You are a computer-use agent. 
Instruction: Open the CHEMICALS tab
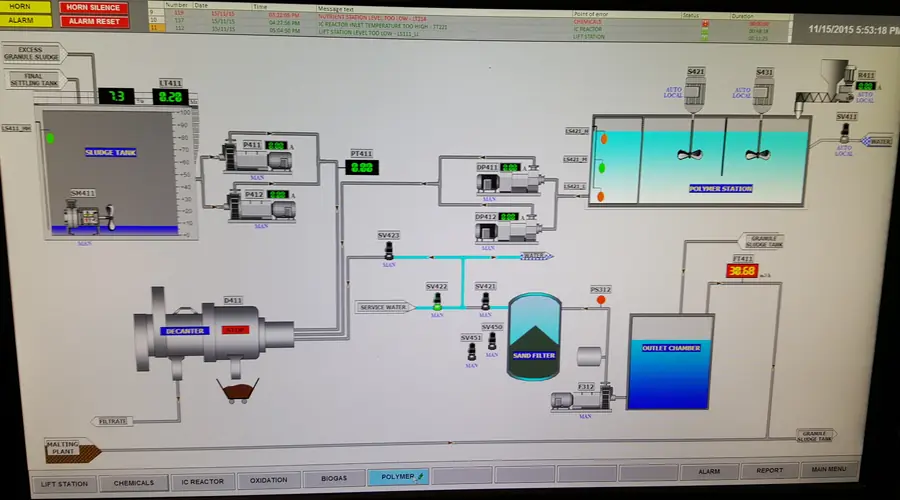tap(134, 483)
